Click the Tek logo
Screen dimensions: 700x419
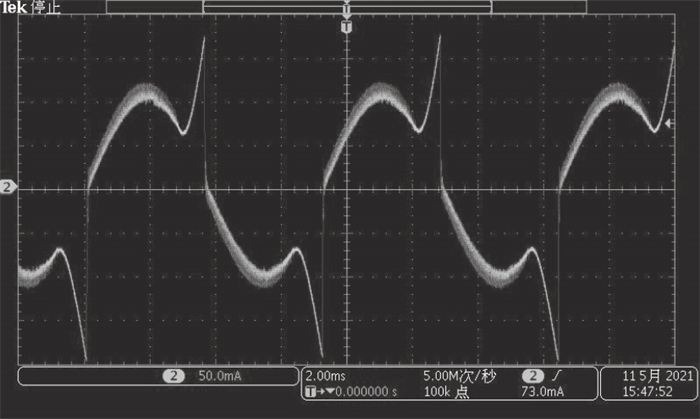pos(14,7)
